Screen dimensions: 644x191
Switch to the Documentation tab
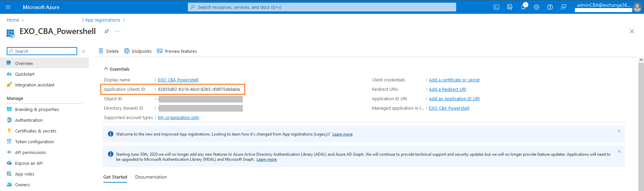(x=151, y=177)
